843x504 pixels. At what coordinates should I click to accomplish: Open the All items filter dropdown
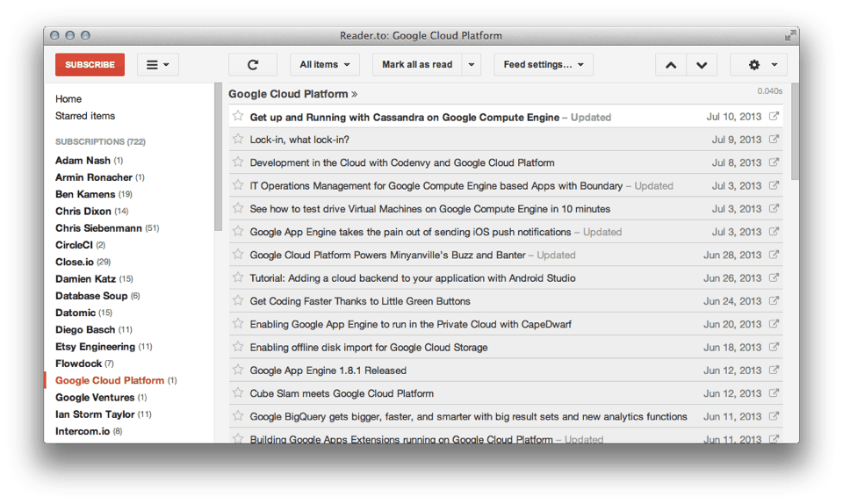(x=325, y=64)
